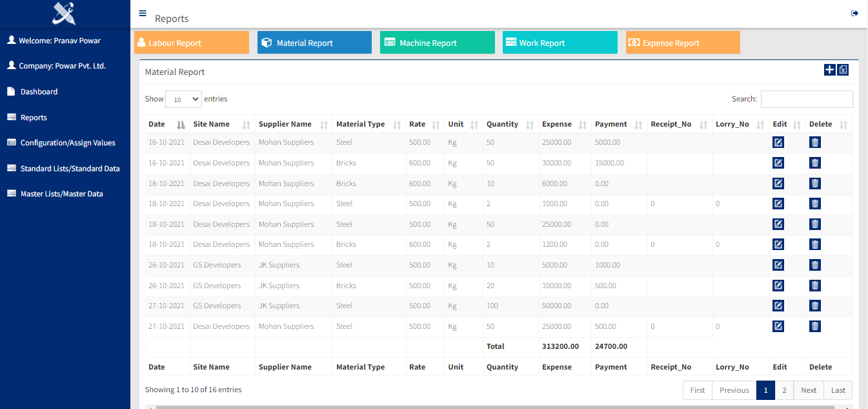Sort table by Payment column

tap(620, 124)
